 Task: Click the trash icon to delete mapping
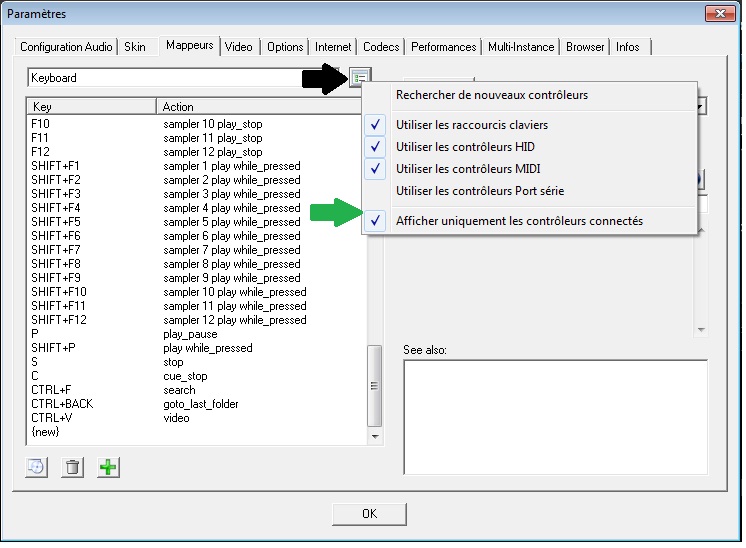coord(72,467)
